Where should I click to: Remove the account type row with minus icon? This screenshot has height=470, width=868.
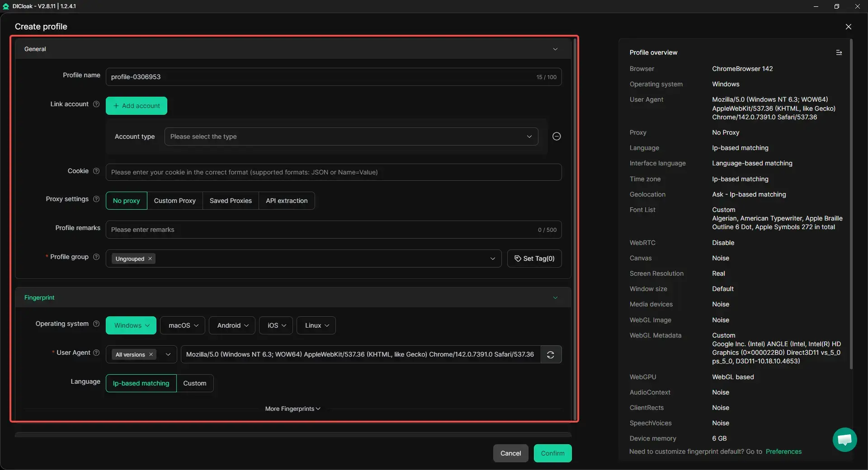tap(557, 136)
